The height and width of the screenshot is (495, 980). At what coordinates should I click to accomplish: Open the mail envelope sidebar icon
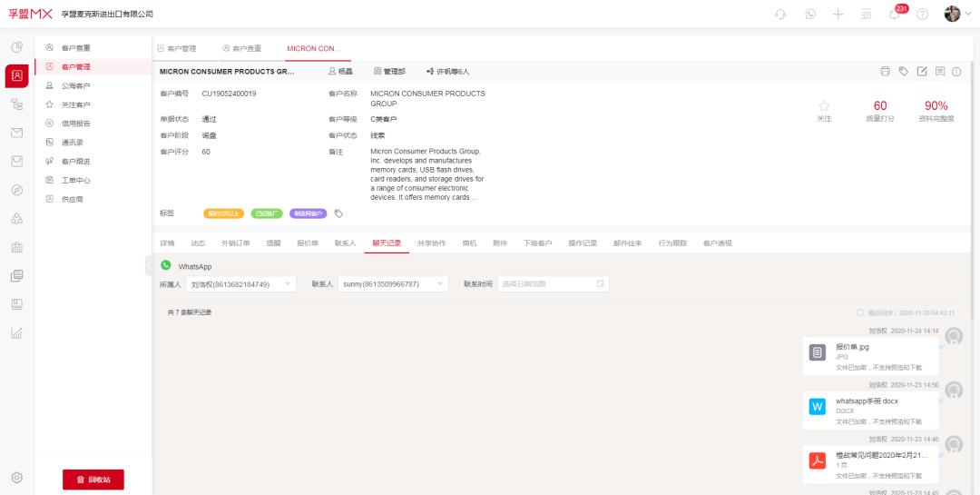[17, 133]
